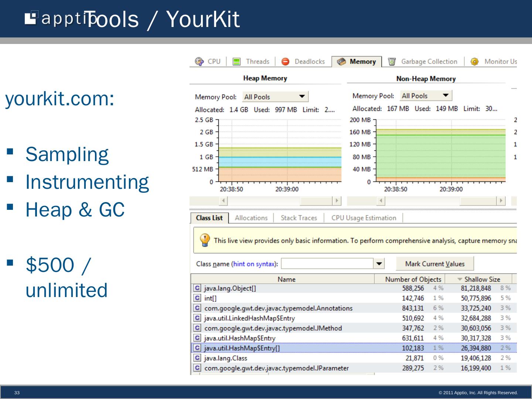Click class icon beside typemodel.JMethod
This screenshot has width=532, height=399.
point(197,328)
